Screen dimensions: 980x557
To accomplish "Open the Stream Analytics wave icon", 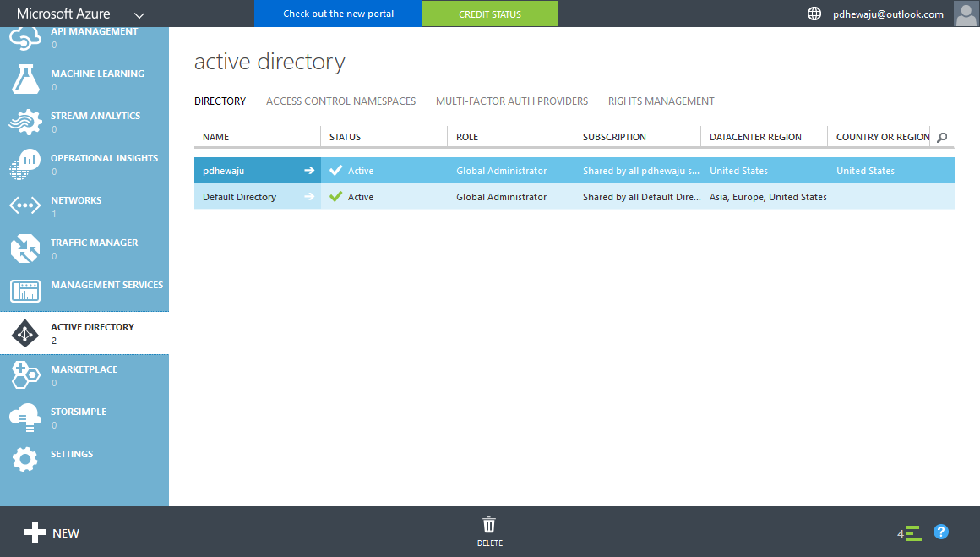I will tap(25, 122).
